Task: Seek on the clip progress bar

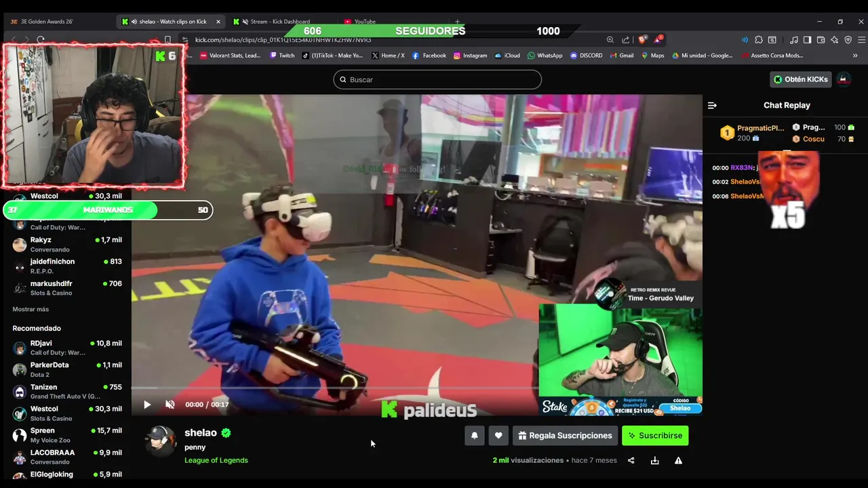Action: point(416,388)
